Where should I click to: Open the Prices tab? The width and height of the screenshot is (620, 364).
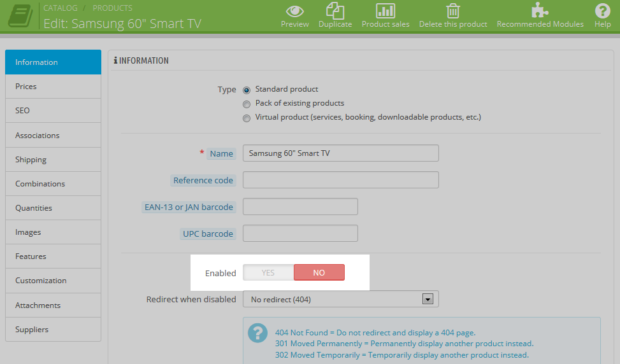pyautogui.click(x=53, y=86)
